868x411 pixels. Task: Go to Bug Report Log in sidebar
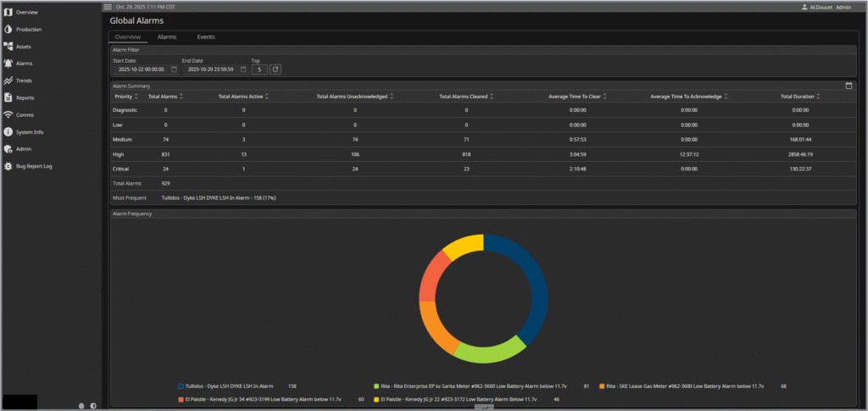(34, 166)
